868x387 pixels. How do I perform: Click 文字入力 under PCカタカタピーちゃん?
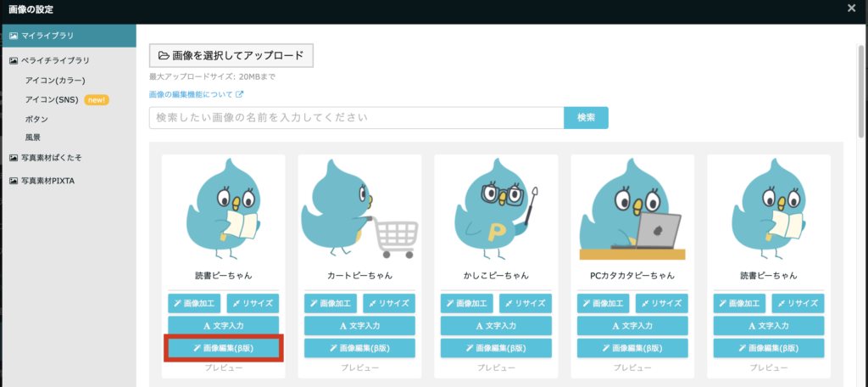[x=632, y=325]
